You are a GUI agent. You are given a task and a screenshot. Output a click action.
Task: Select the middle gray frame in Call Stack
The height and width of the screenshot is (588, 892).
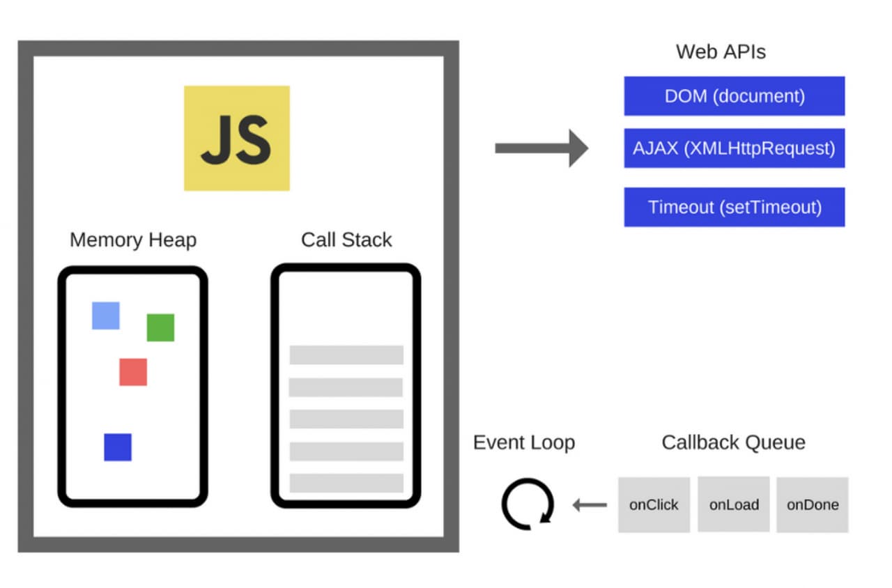(346, 419)
